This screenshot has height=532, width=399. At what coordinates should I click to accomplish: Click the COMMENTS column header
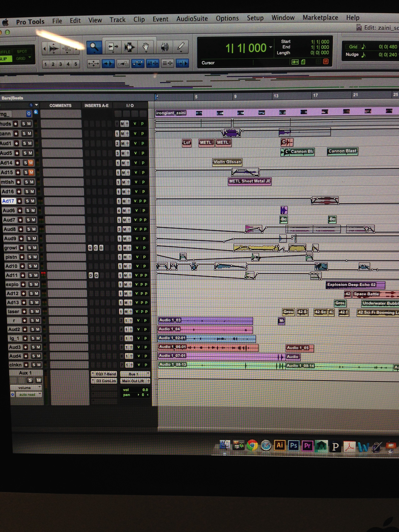click(x=60, y=106)
